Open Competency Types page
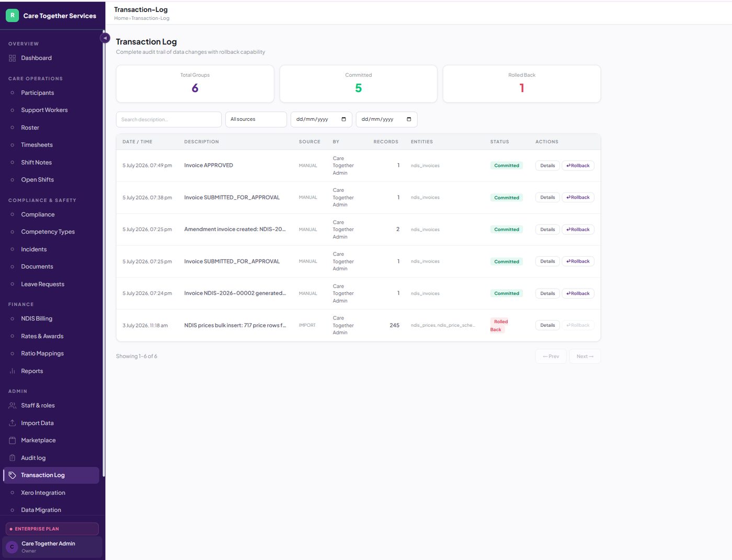The height and width of the screenshot is (560, 732). pyautogui.click(x=51, y=232)
